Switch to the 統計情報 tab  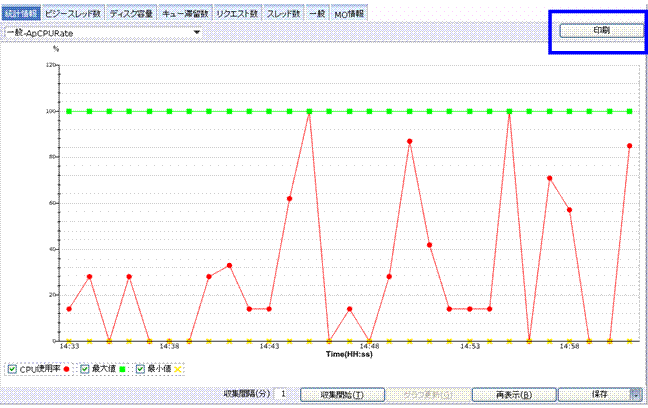(x=20, y=14)
